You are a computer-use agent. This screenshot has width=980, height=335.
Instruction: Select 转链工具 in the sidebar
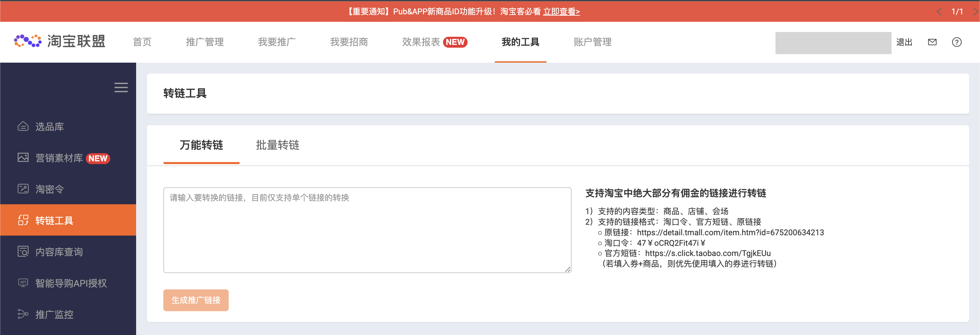point(68,220)
